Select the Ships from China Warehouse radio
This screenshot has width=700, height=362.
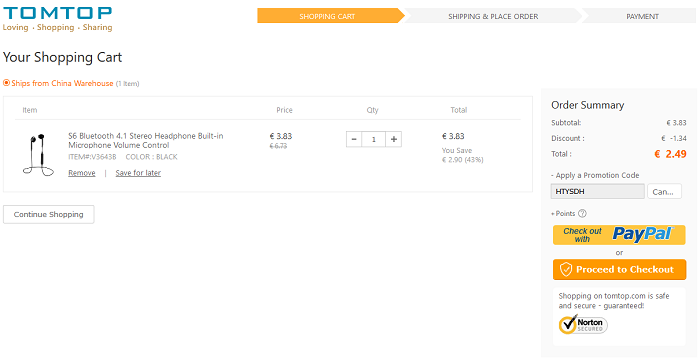pos(6,83)
